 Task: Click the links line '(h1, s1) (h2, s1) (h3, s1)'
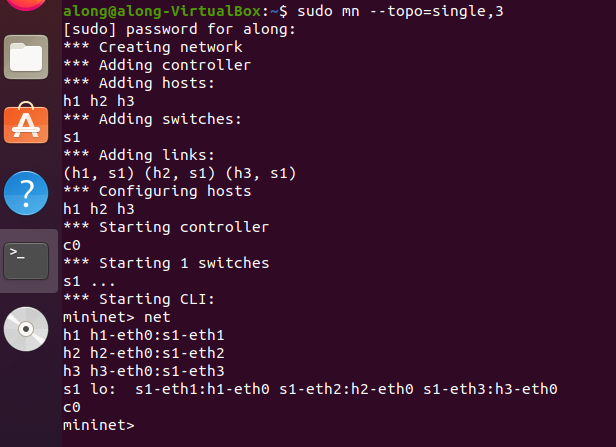click(179, 173)
